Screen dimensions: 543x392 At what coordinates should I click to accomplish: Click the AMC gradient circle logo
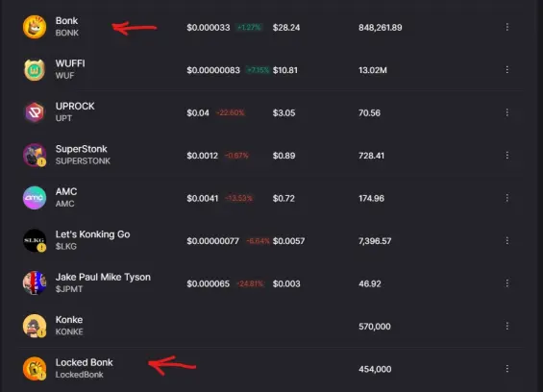pos(35,198)
